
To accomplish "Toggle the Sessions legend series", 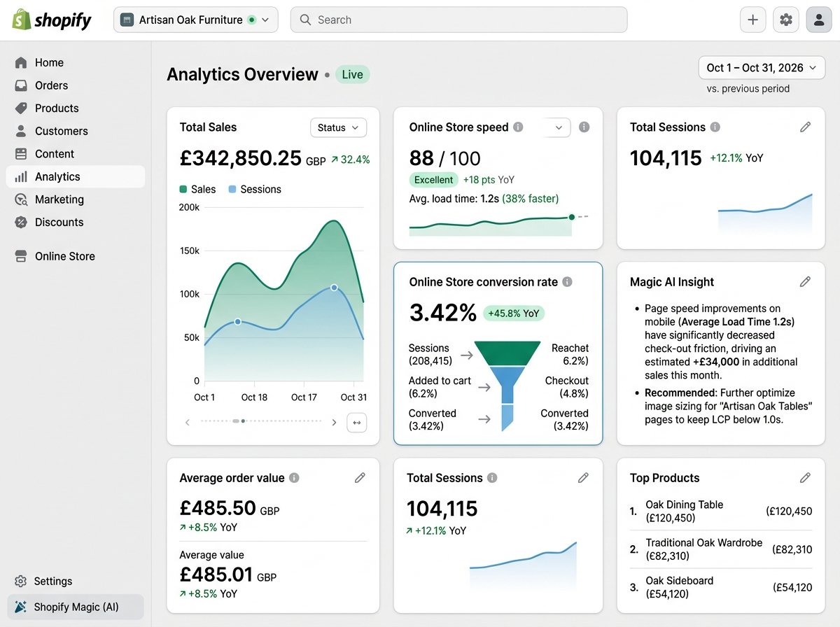I will 255,189.
